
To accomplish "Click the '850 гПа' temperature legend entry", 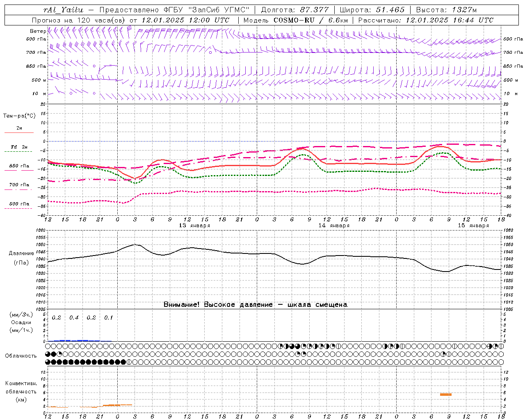I will click(x=19, y=166).
